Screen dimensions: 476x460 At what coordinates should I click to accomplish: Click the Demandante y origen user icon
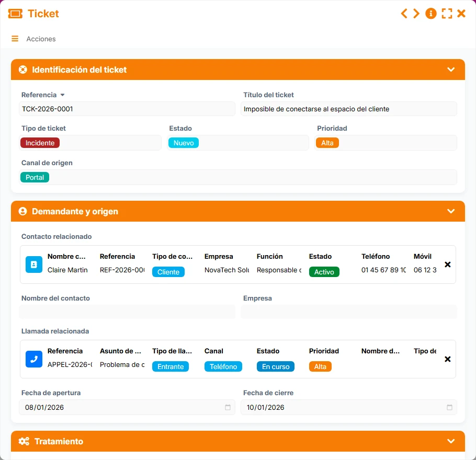23,211
